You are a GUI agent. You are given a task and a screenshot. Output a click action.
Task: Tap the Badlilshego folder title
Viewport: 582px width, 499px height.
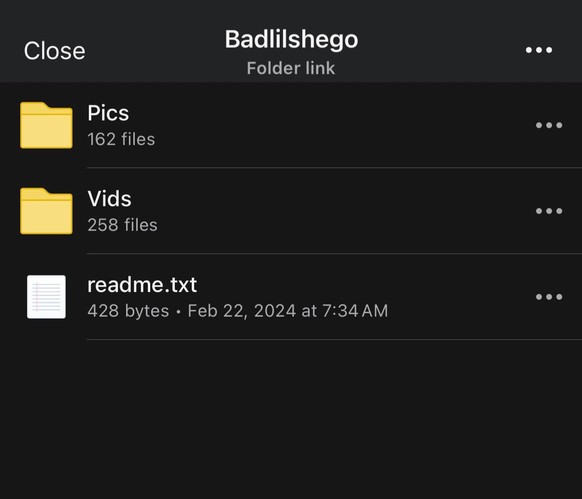tap(291, 39)
